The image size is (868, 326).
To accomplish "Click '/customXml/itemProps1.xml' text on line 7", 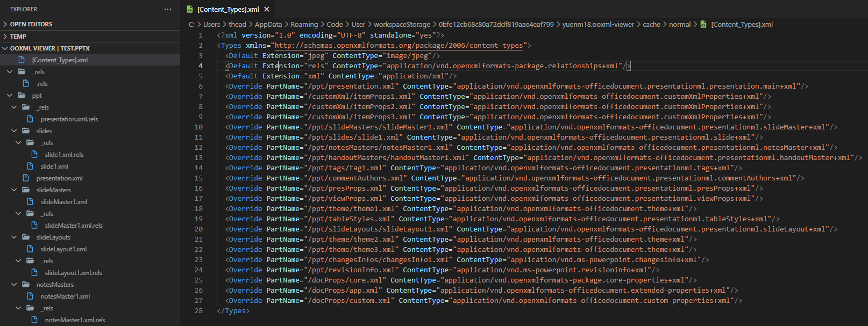I will click(x=359, y=97).
